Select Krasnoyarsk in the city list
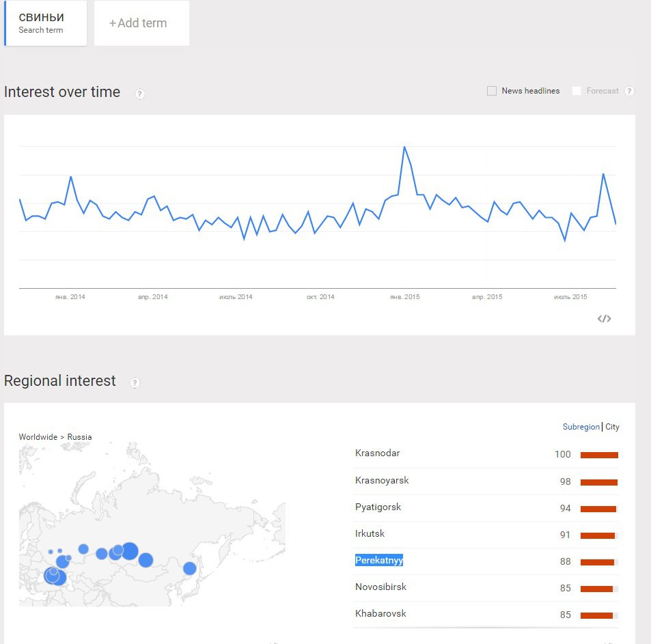The image size is (651, 644). (382, 480)
